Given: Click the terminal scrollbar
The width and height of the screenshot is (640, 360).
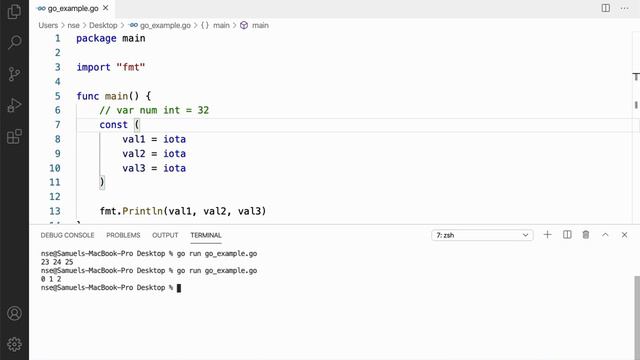Looking at the screenshot, I should pos(636,318).
